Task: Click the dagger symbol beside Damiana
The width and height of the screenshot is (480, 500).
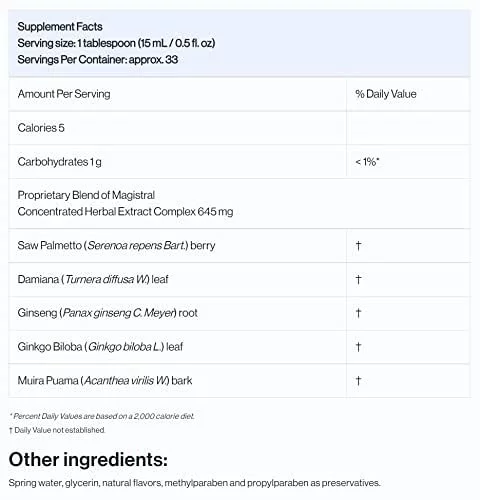Action: tap(358, 279)
